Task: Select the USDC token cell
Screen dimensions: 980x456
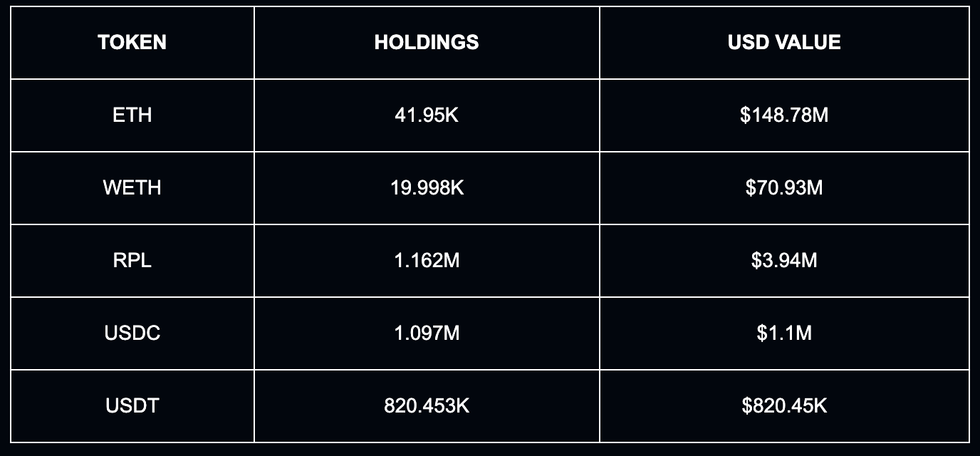Action: 132,333
